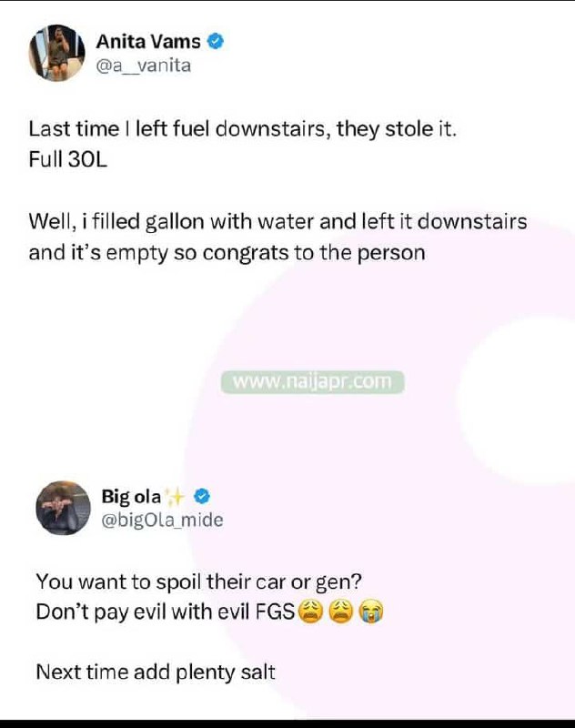Click the "Next time add plenty salt" line

click(x=156, y=672)
